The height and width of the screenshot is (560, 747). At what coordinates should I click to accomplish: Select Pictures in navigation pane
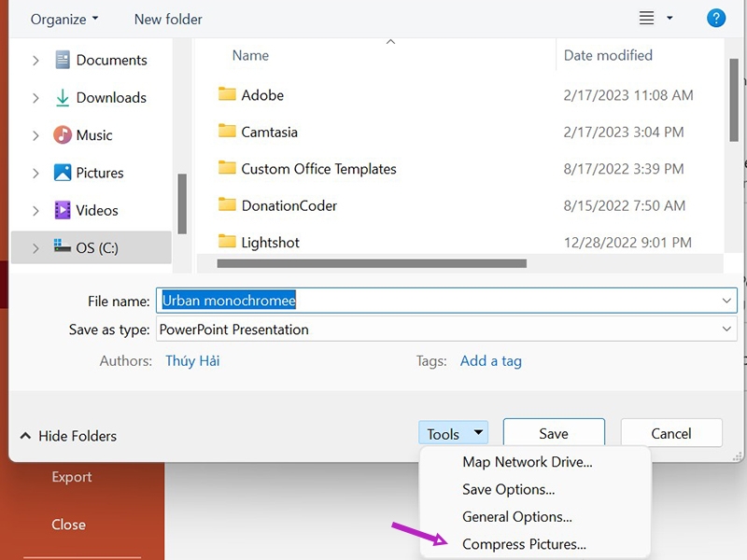(x=100, y=173)
